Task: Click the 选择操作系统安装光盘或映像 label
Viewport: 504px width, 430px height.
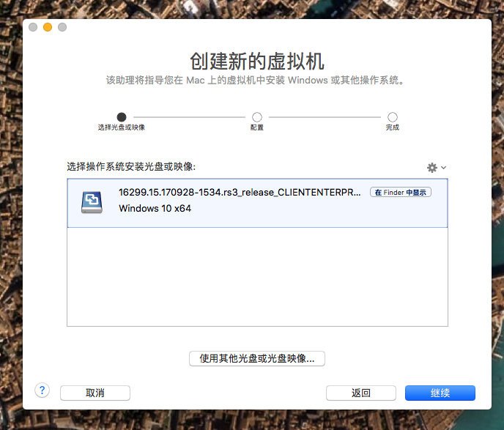Action: [131, 167]
